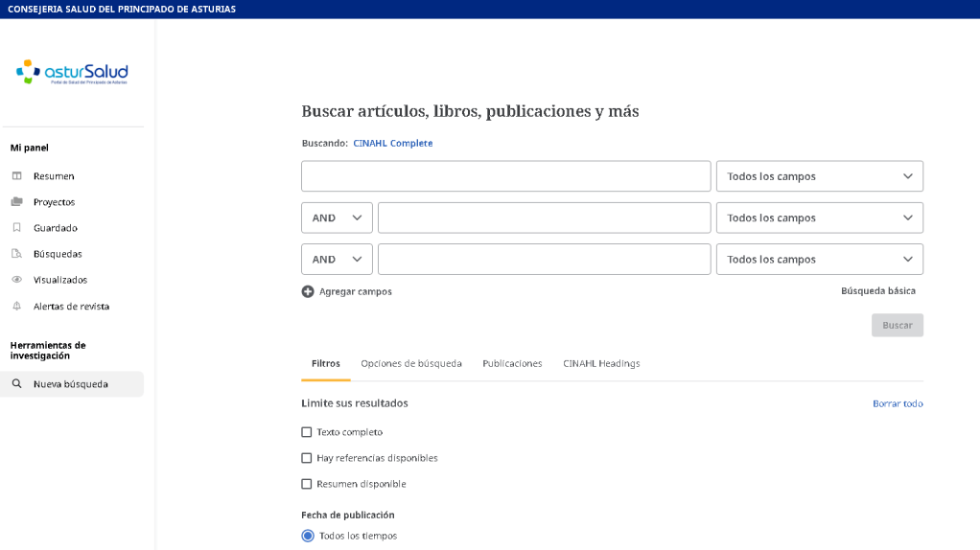Select the Todos los tiempos radio button
The width and height of the screenshot is (980, 550).
coord(308,536)
